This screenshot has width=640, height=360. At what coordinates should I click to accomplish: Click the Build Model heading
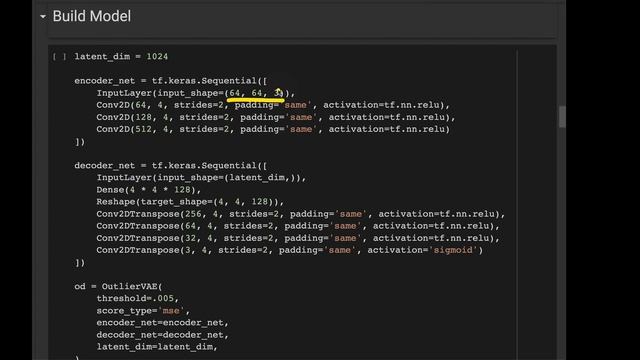click(92, 16)
